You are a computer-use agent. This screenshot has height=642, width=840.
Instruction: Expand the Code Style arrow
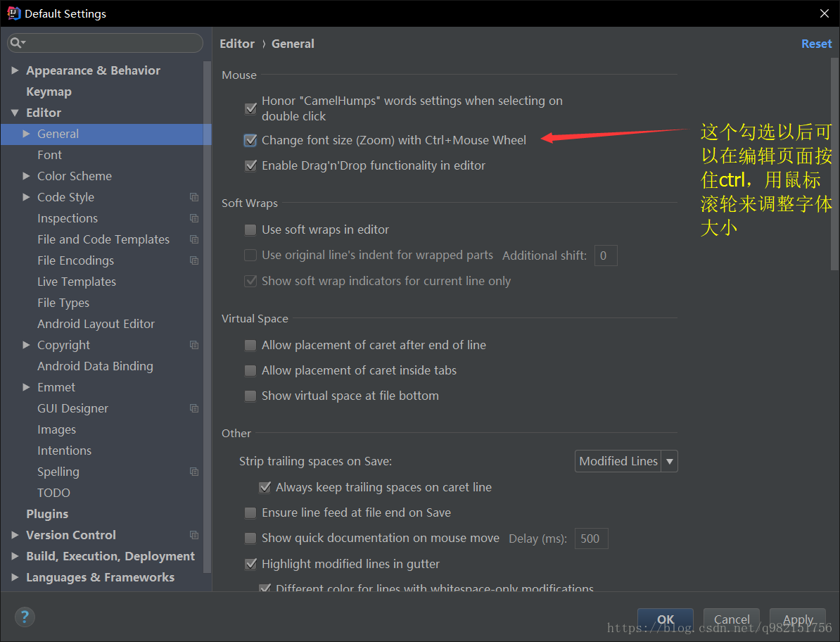coord(26,197)
